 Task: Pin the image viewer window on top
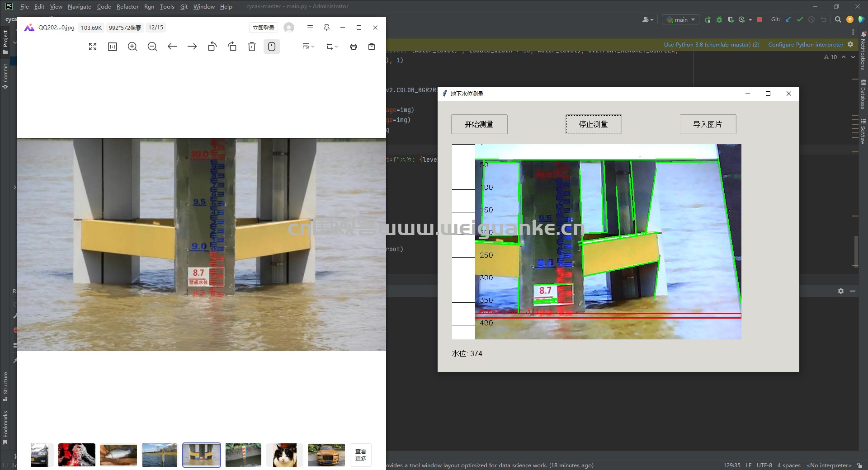326,28
